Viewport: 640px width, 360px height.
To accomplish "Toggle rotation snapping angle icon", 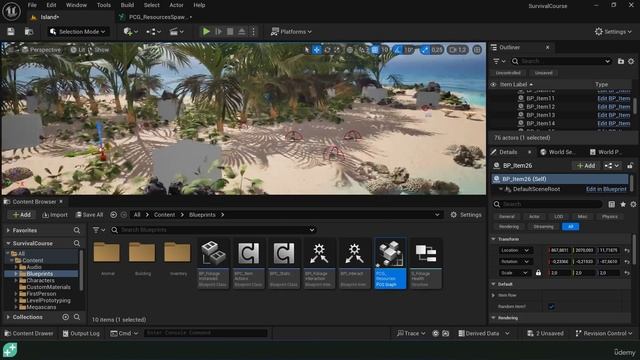I will coord(397,50).
